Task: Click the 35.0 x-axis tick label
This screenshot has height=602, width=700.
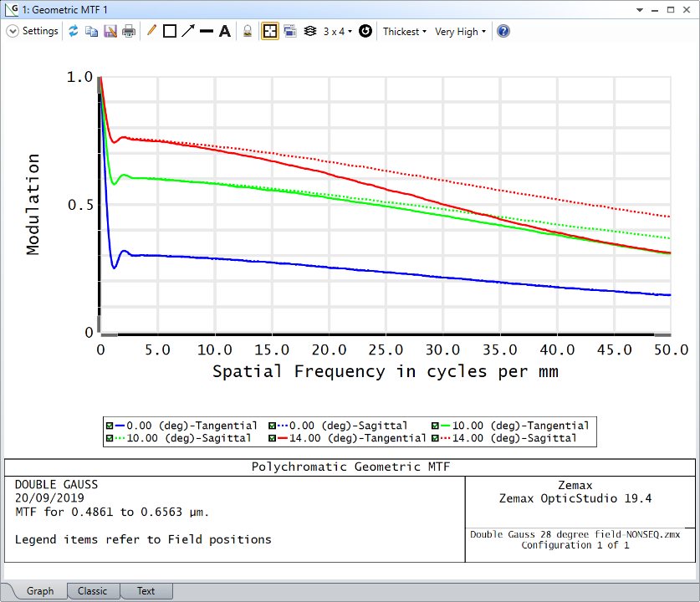Action: 500,349
